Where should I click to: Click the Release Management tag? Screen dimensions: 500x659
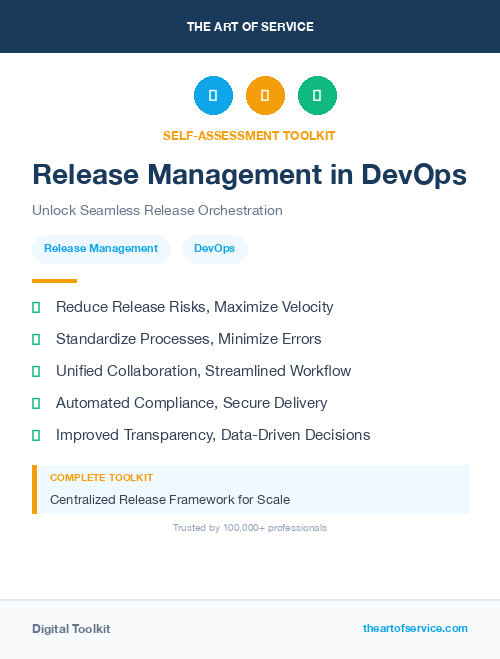point(101,249)
